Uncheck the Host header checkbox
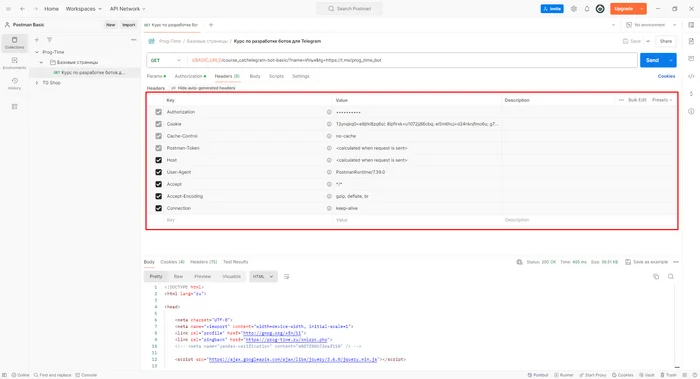 [x=158, y=160]
